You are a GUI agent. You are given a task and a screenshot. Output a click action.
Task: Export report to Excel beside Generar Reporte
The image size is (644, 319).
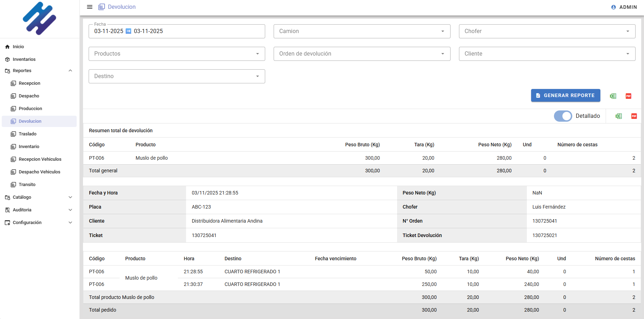click(613, 96)
